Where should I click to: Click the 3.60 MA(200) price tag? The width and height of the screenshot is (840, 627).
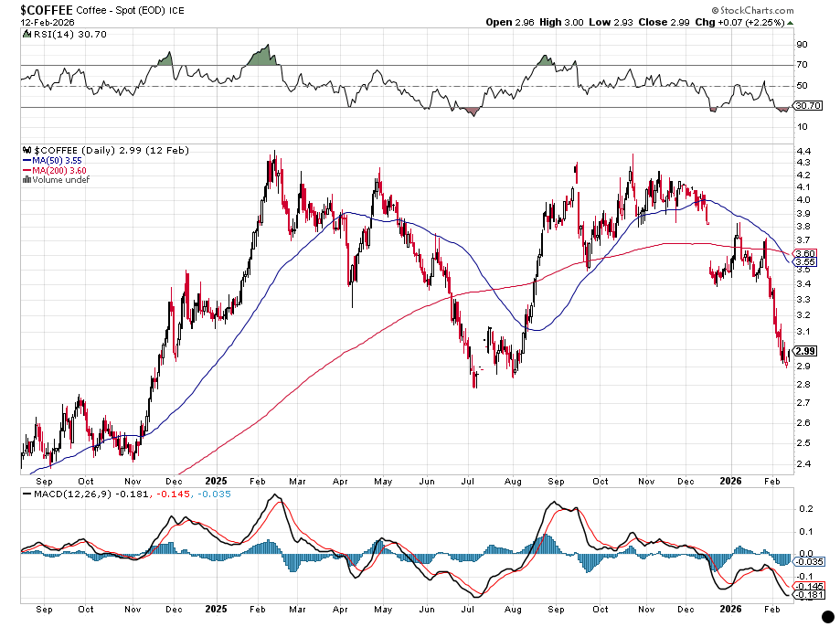click(x=805, y=253)
